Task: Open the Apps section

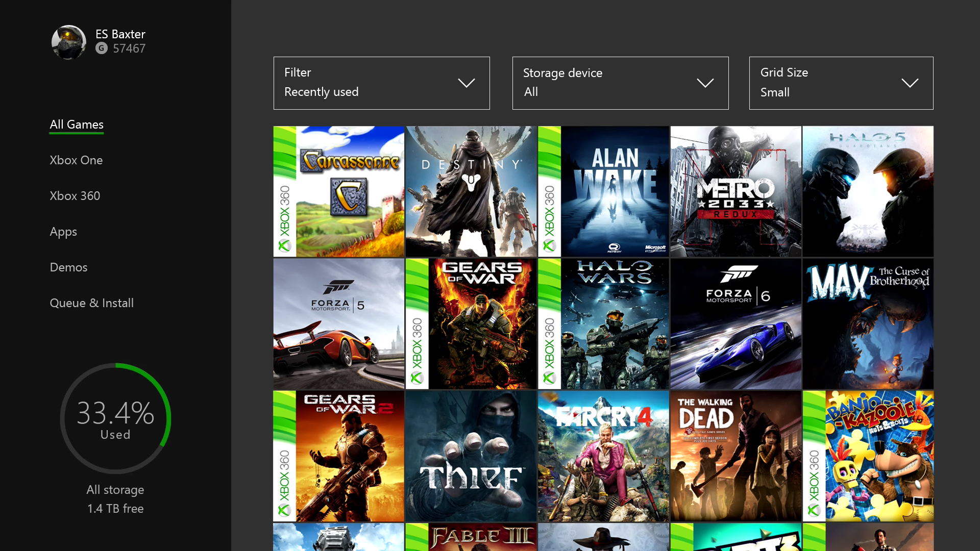Action: click(x=63, y=232)
